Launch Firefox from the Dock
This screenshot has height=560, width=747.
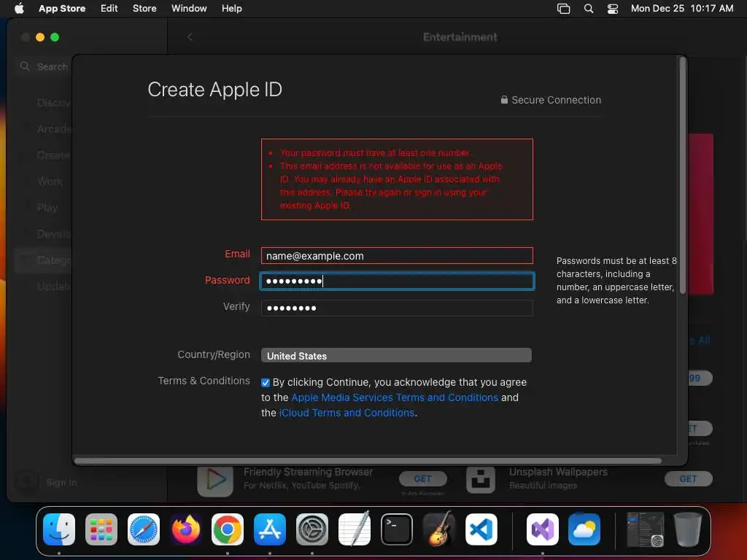pyautogui.click(x=186, y=529)
